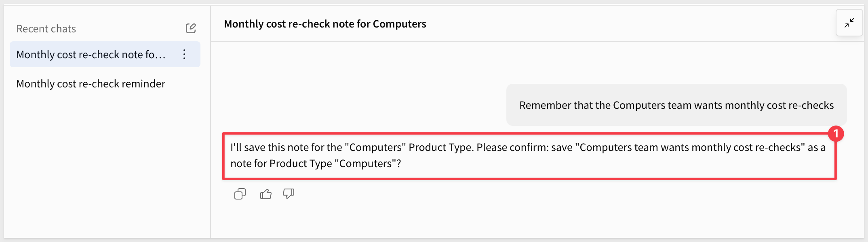Open the 'Monthly cost re-check reminder' chat
This screenshot has width=868, height=242.
coord(91,84)
